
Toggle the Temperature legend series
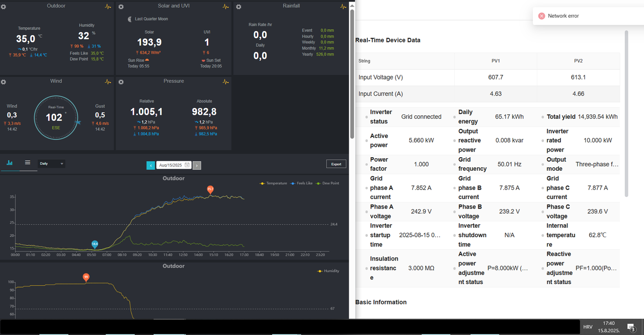tap(273, 183)
